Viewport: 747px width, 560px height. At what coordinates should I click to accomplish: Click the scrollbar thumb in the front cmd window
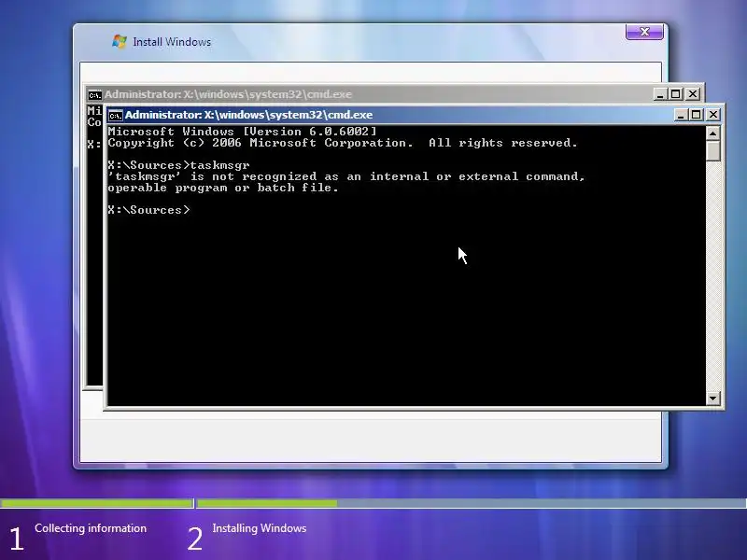tap(712, 151)
